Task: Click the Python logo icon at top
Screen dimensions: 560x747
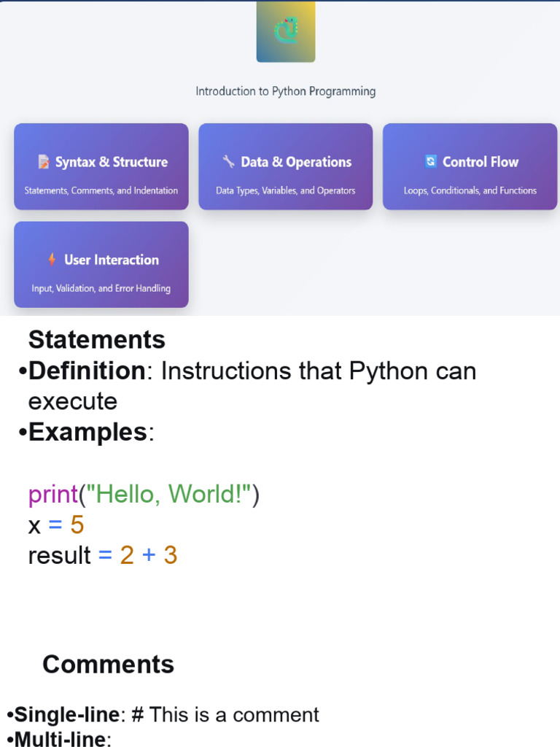Action: click(x=286, y=31)
